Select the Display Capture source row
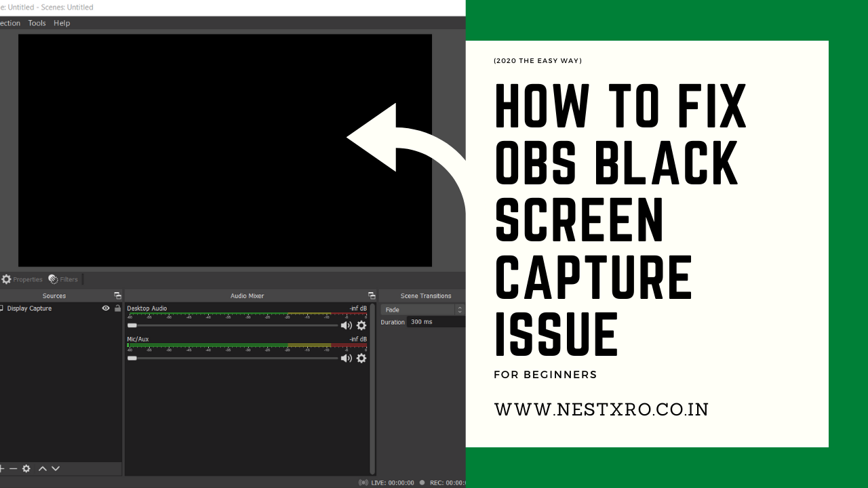 [x=61, y=308]
